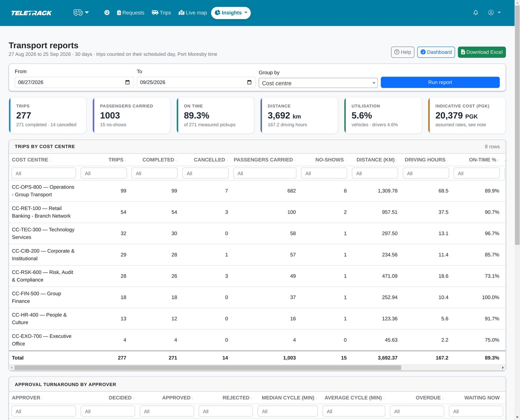Sort by the Decided column
This screenshot has height=420, width=520.
121,398
